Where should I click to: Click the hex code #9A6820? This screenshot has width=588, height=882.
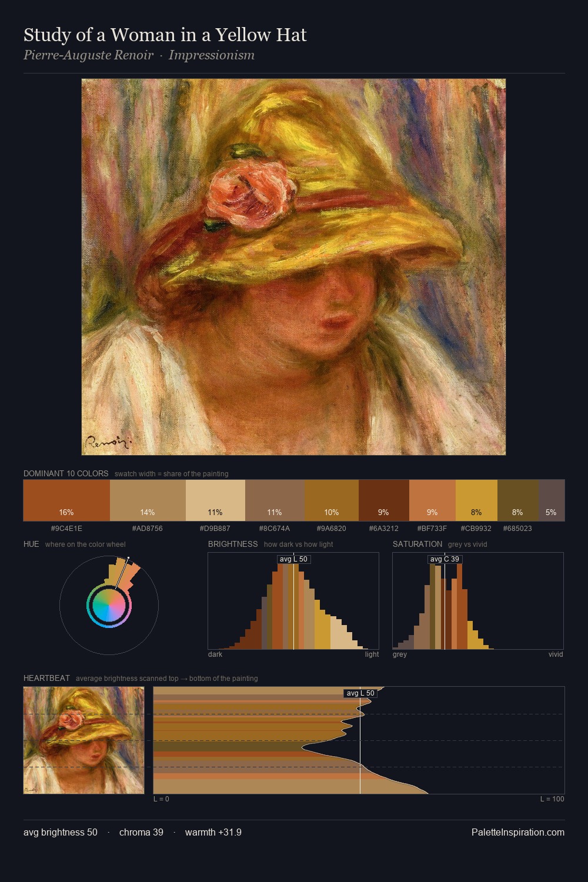coord(332,529)
